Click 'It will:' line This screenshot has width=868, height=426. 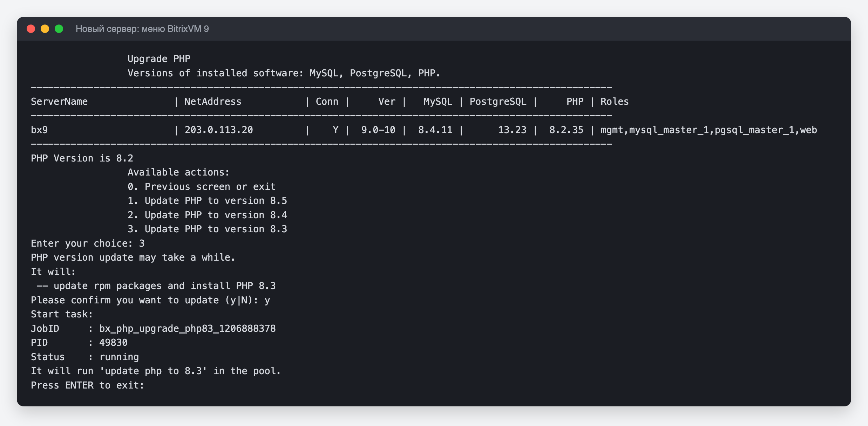click(53, 272)
